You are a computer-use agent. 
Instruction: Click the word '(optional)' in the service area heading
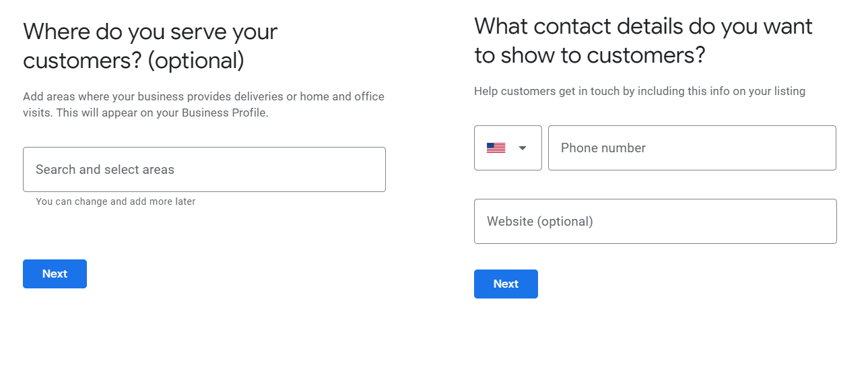pyautogui.click(x=196, y=61)
